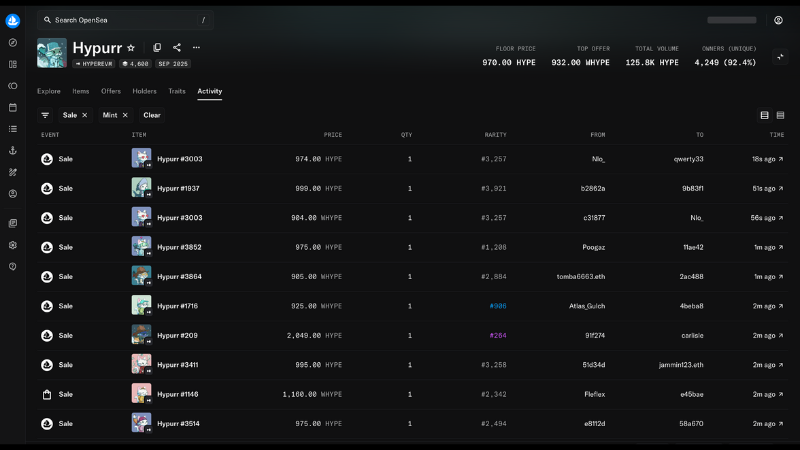Switch to the Explore tab
Viewport: 800px width, 450px height.
(48, 91)
